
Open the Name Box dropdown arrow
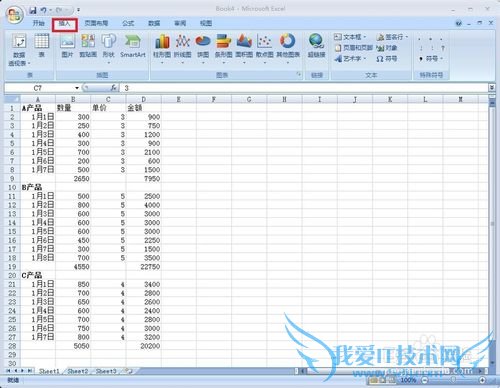77,88
